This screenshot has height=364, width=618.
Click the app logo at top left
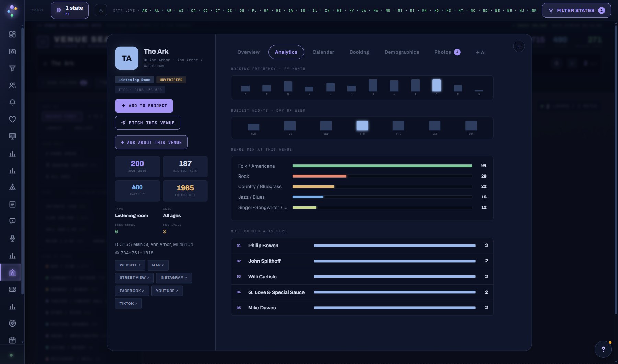click(x=12, y=11)
